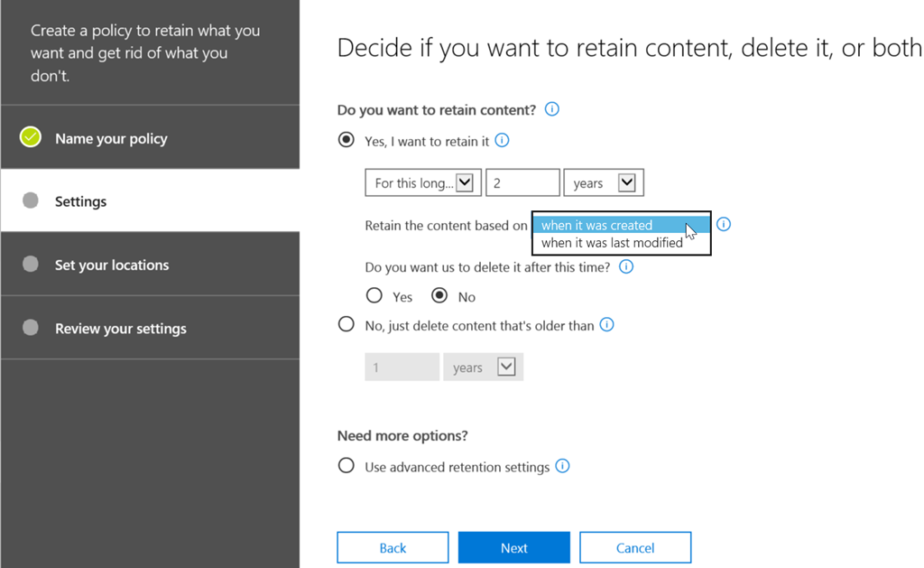Click info icon beside 'Use advanced retention settings'

click(563, 466)
